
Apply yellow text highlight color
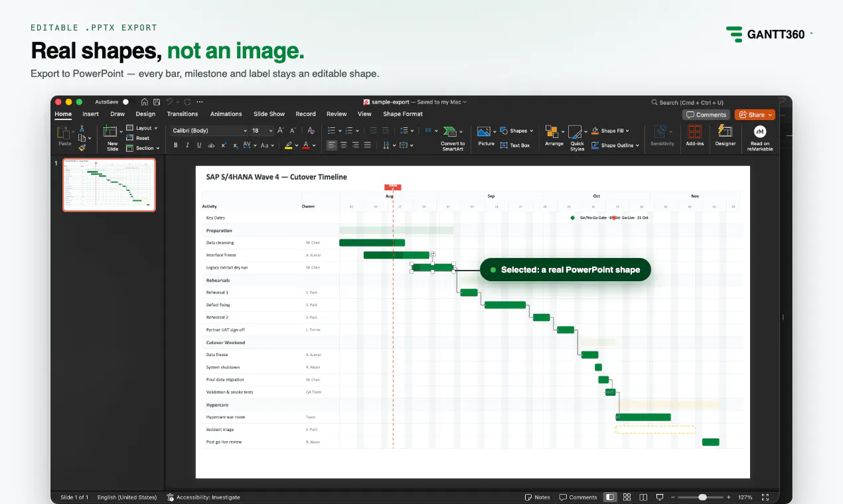pos(288,145)
